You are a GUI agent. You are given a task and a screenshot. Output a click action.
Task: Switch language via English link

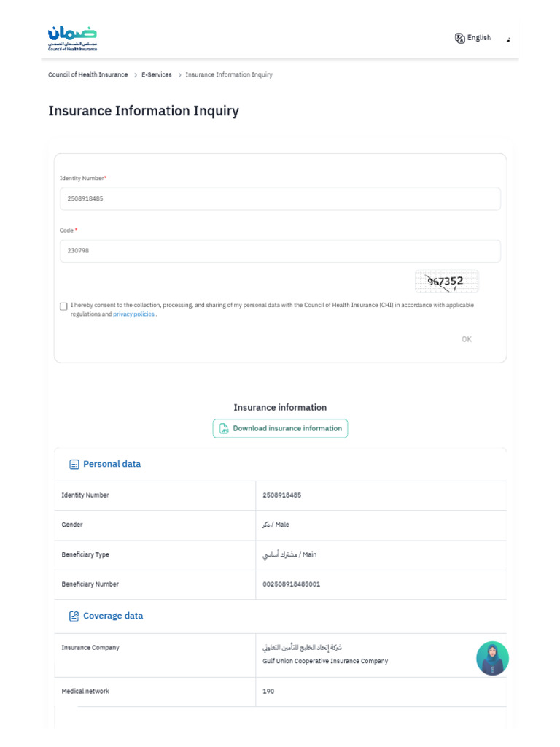pyautogui.click(x=479, y=38)
